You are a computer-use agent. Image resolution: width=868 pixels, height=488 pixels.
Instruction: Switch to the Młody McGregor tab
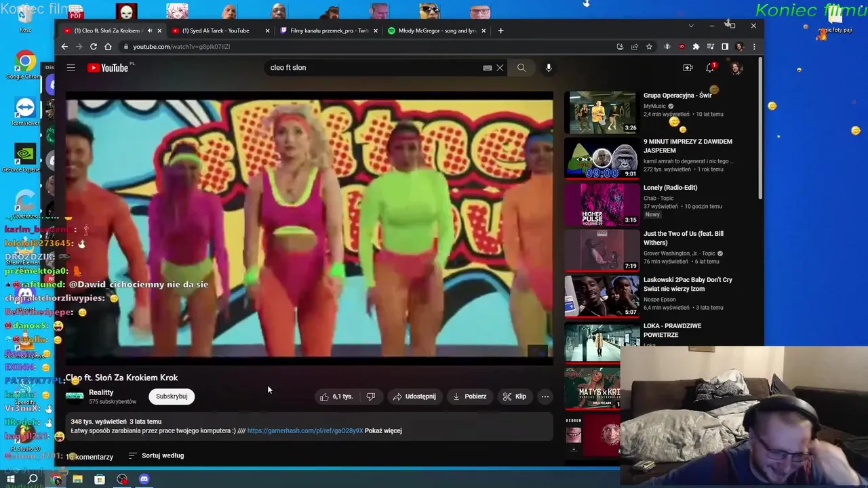[x=437, y=30]
